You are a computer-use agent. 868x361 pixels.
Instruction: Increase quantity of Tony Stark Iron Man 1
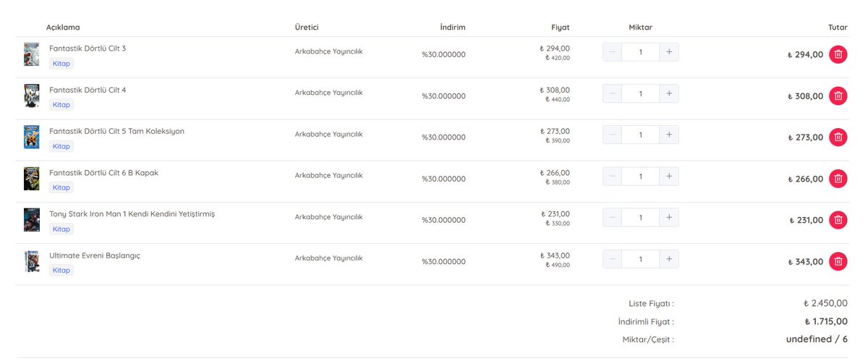(x=669, y=218)
